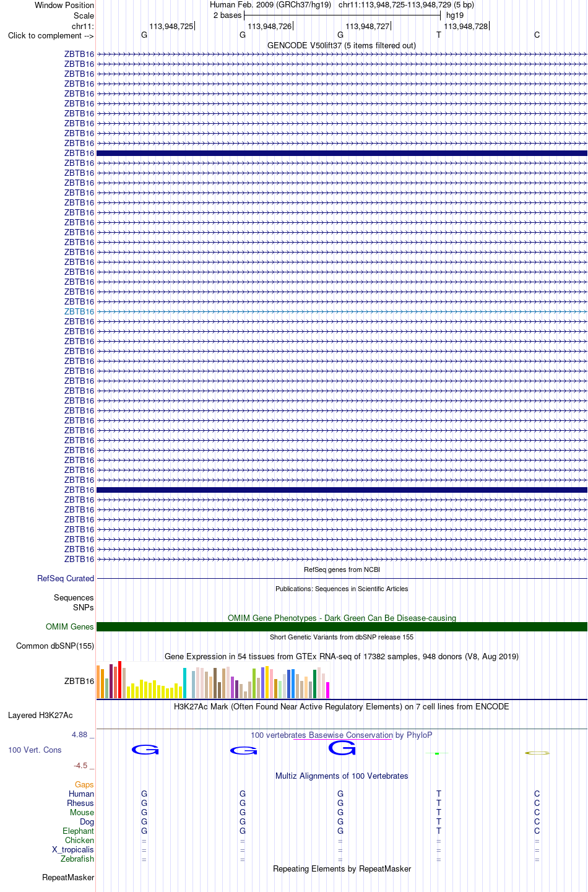
Task: Click the 'Zebrafish' alignment row label
Action: 77,859
